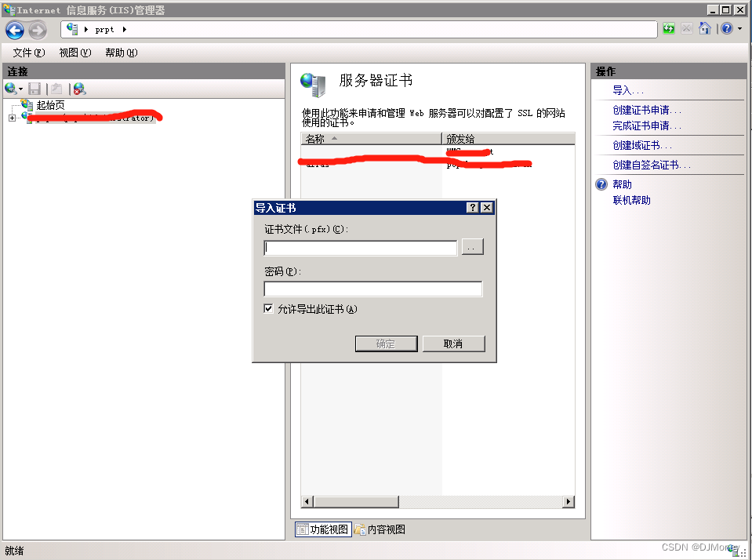Screen dimensions: 752x560
Task: Click 取消 button in import dialog
Action: point(454,344)
